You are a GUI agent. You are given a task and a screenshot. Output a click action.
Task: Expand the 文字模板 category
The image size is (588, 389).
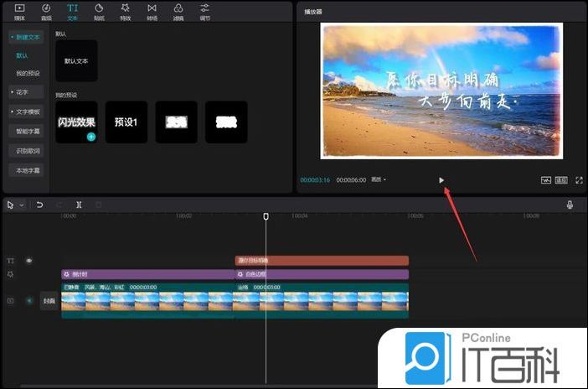click(x=27, y=112)
